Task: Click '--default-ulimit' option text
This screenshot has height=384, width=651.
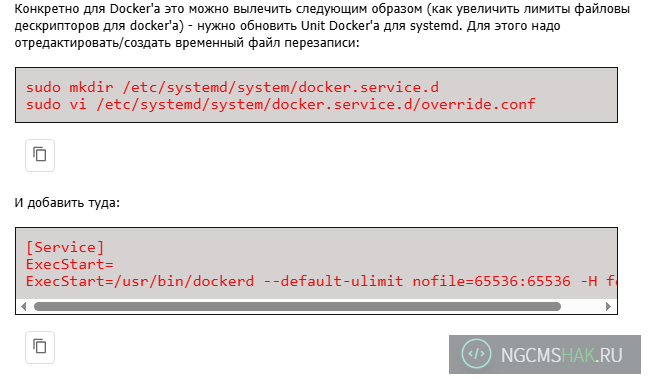Action: point(333,281)
